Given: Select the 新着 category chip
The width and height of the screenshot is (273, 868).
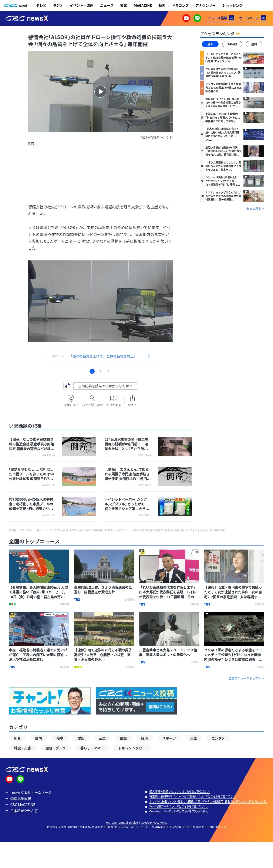Looking at the screenshot, I should tap(17, 738).
